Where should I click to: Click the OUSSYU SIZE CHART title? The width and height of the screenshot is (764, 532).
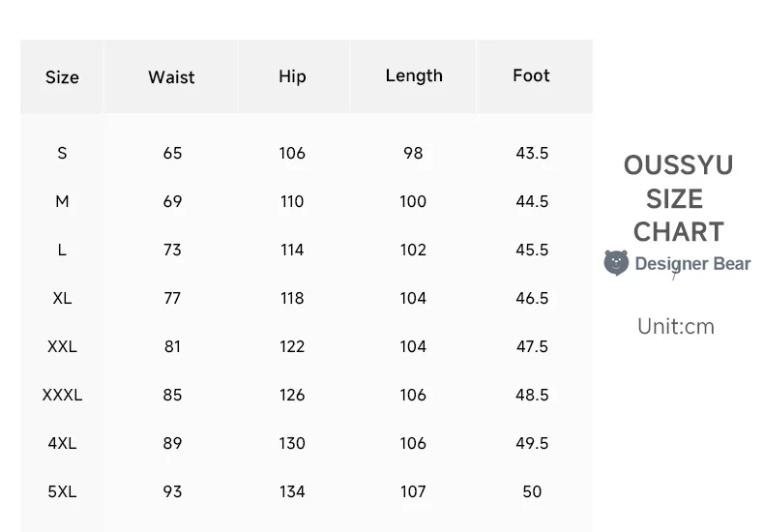[x=678, y=198]
